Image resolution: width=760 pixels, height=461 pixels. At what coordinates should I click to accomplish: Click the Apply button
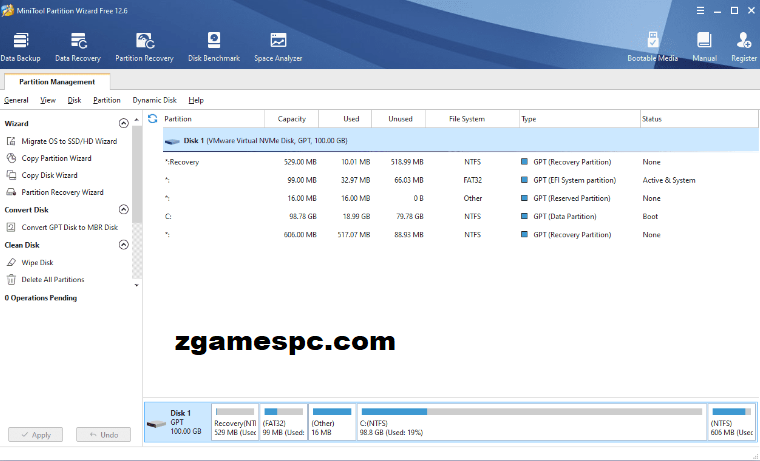35,435
